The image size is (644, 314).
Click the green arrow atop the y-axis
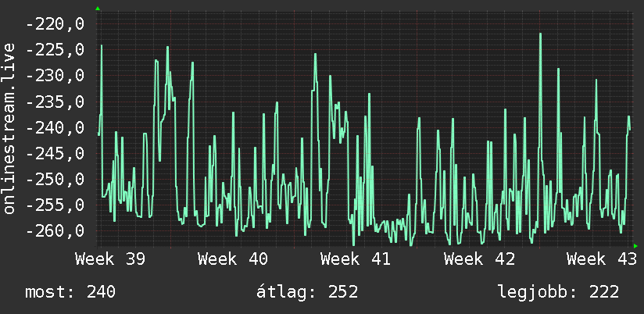click(x=98, y=9)
